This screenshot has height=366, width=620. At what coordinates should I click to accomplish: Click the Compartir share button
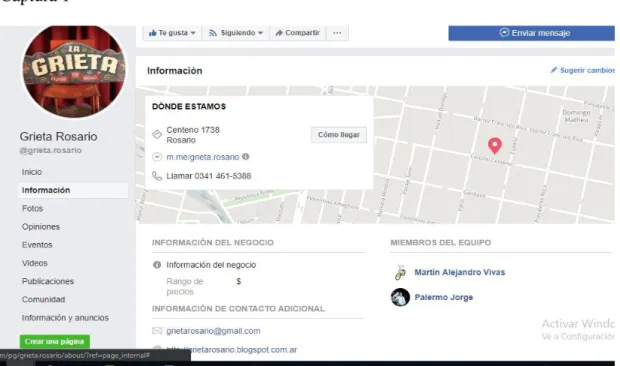tap(297, 33)
